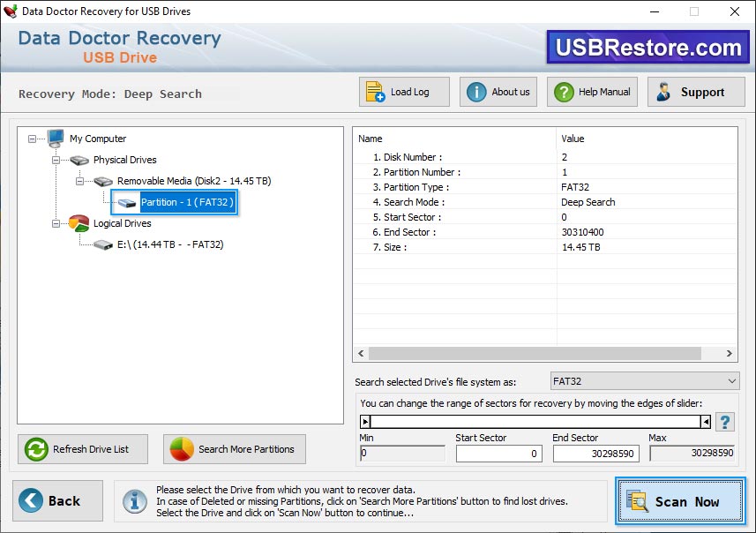Click the Logical Drives tree label

tap(122, 223)
